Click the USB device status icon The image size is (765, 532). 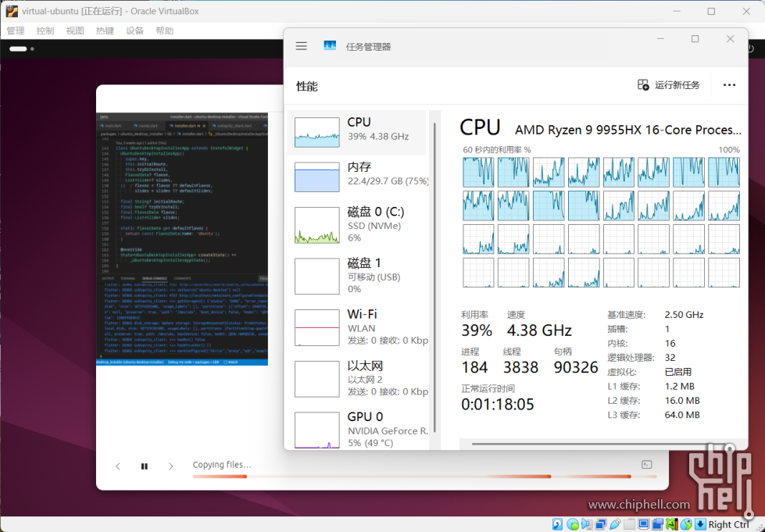tap(616, 524)
